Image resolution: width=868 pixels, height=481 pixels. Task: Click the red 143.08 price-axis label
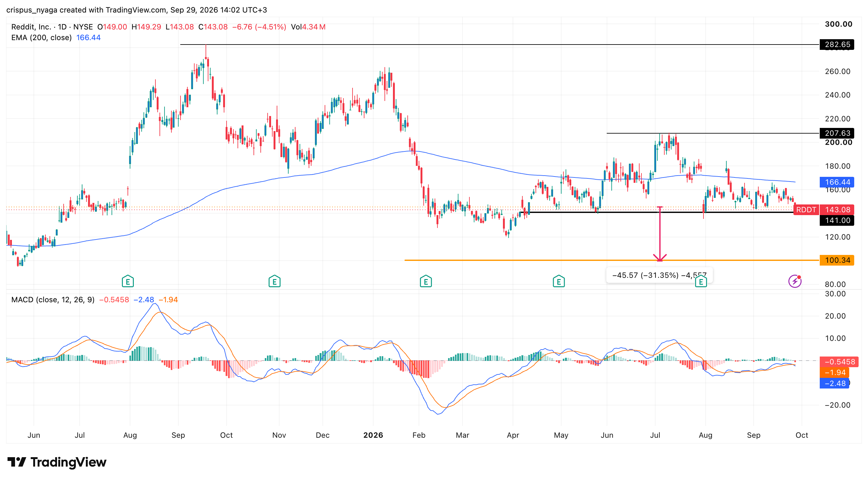click(x=837, y=210)
